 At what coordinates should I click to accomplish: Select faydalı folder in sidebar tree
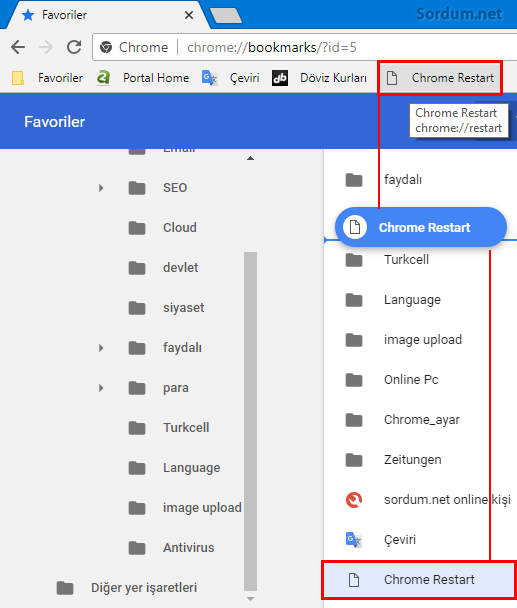click(182, 348)
